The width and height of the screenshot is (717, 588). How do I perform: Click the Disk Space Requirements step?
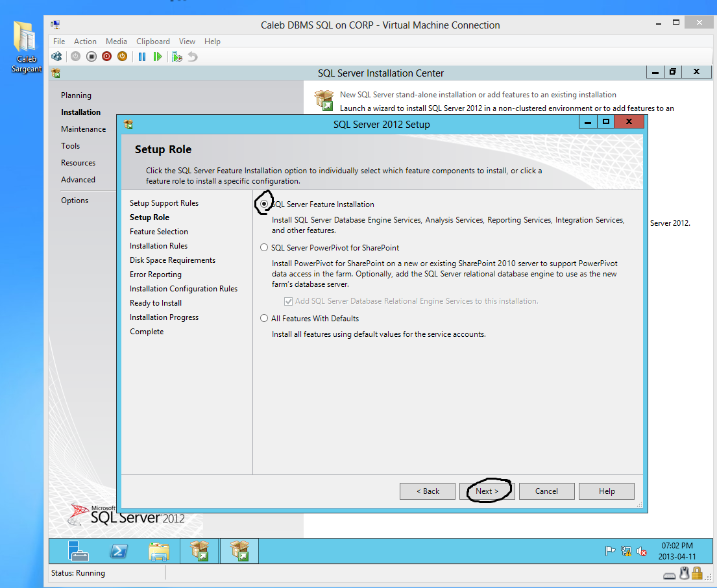[x=173, y=260]
